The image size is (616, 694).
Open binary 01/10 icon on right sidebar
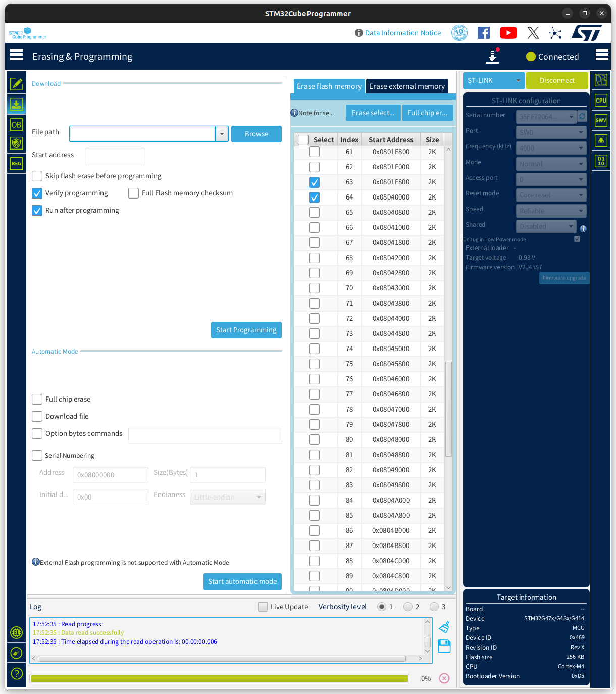pos(601,161)
